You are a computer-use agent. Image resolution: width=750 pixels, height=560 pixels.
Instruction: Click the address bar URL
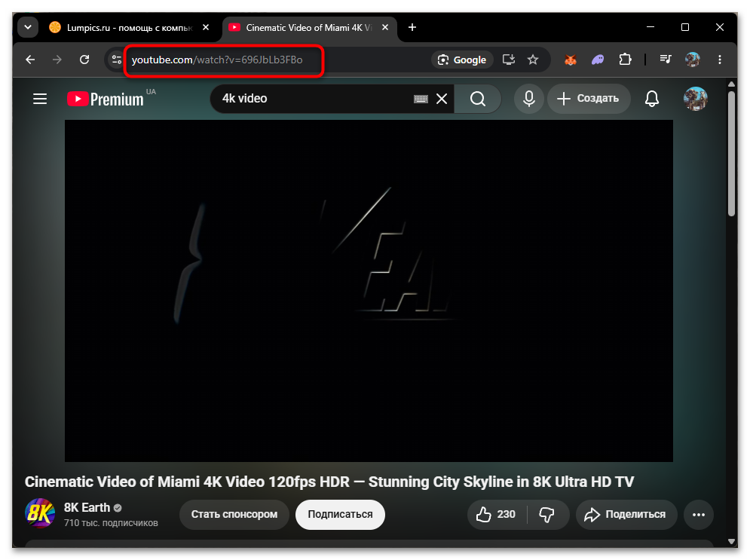[217, 60]
